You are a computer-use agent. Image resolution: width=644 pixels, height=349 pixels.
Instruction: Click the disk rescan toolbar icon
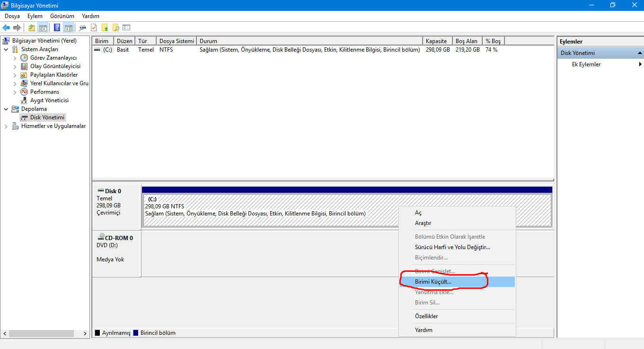point(83,27)
